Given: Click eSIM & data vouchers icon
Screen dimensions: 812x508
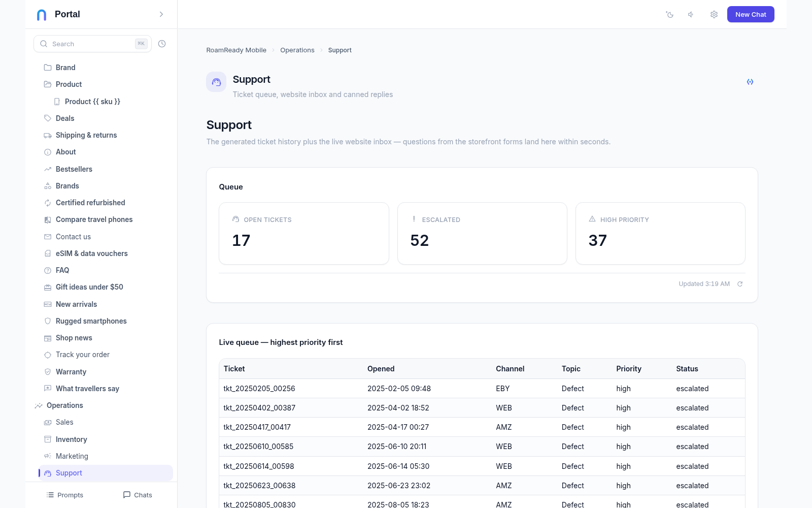Looking at the screenshot, I should click(48, 253).
